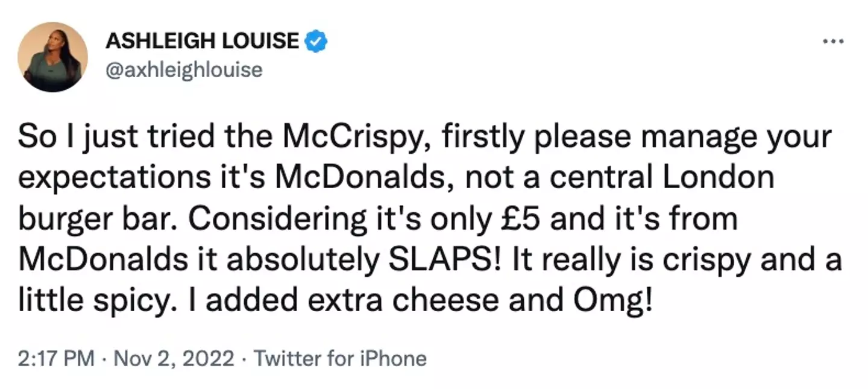The width and height of the screenshot is (868, 389).
Task: Click the ASHLEIGH LOUISE display name
Action: [x=203, y=41]
